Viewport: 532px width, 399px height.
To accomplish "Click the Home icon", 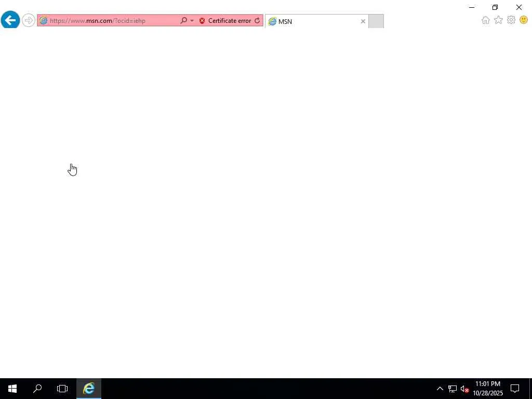I will click(x=486, y=20).
